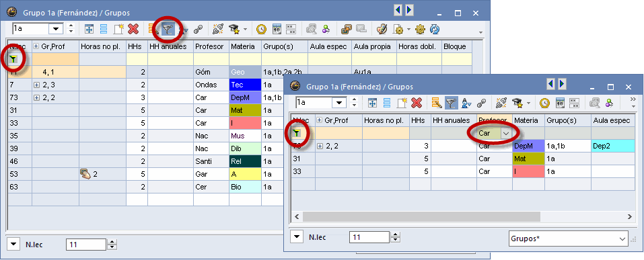Click the N.lec input field showing 11 in right window

pos(369,237)
